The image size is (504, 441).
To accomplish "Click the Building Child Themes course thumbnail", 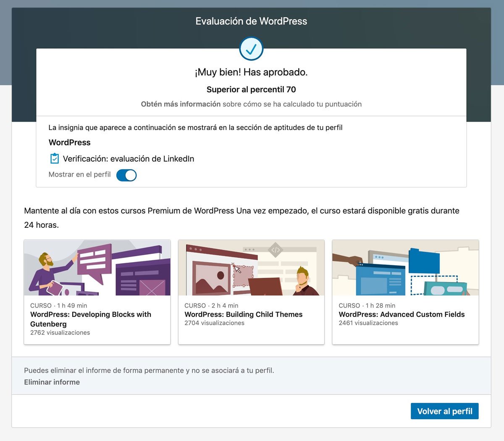I will [251, 268].
